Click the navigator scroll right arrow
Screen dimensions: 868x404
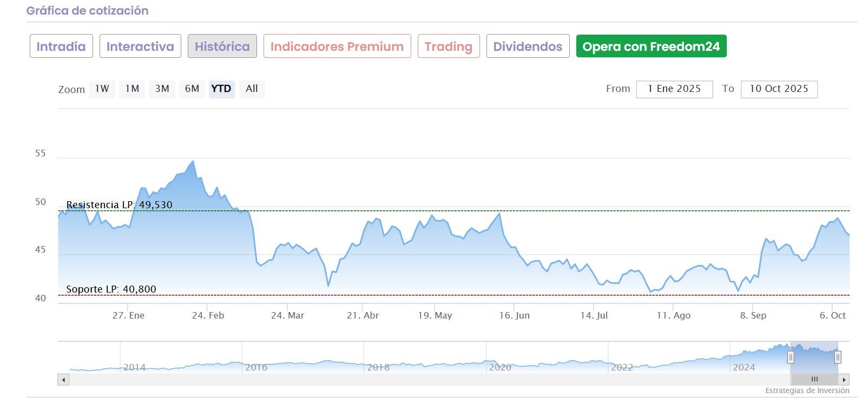click(x=844, y=380)
